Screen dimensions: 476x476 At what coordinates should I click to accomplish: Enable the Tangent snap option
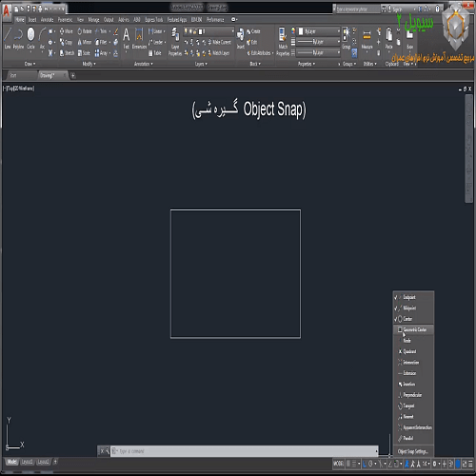tap(413, 406)
